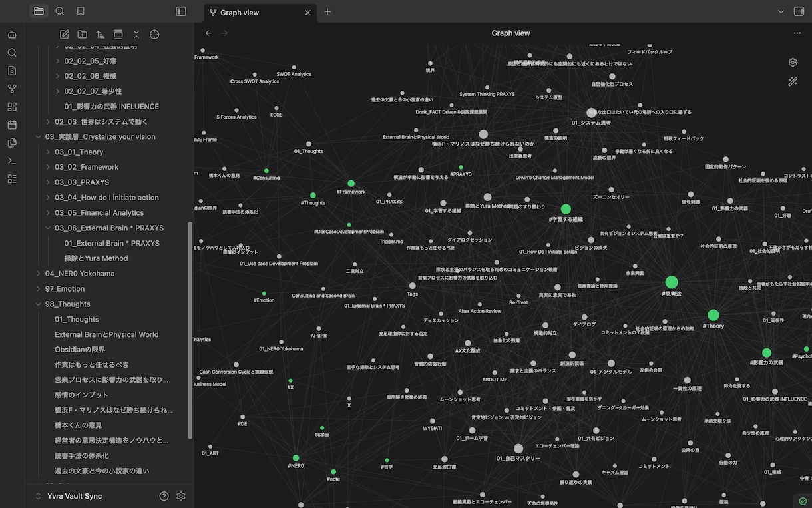
Task: Select the Graph view tab
Action: point(261,12)
